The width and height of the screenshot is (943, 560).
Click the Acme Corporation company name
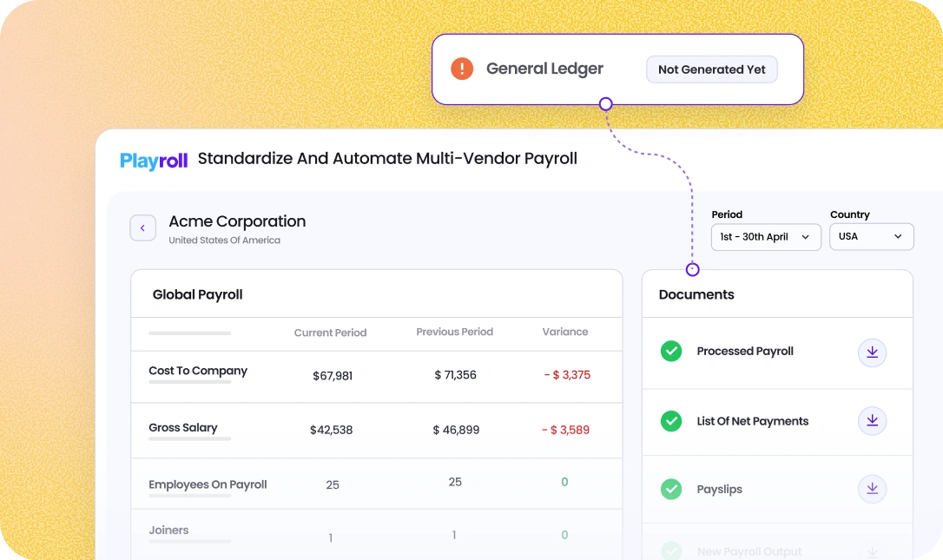click(237, 221)
